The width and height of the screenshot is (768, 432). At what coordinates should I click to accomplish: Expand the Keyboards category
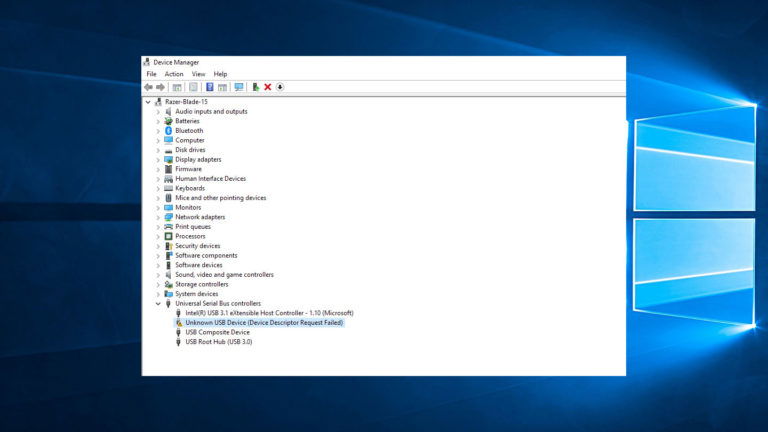(x=158, y=188)
